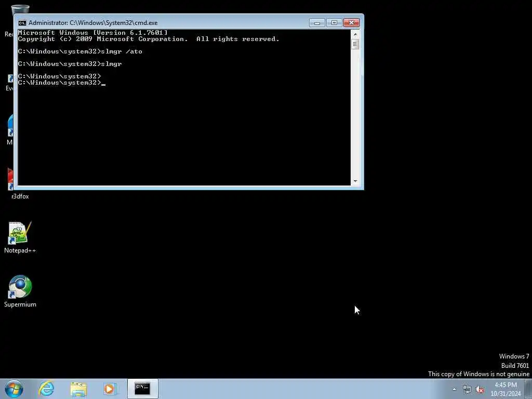
Task: Click the Show desktop button at taskbar end
Action: pyautogui.click(x=528, y=389)
